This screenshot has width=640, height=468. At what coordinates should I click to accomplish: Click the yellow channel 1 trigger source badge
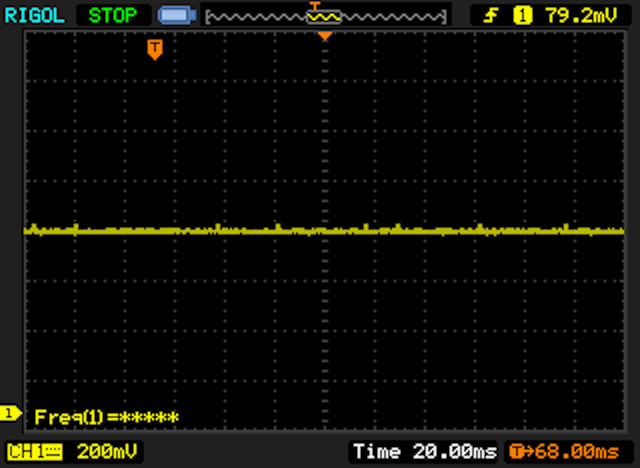(x=522, y=16)
